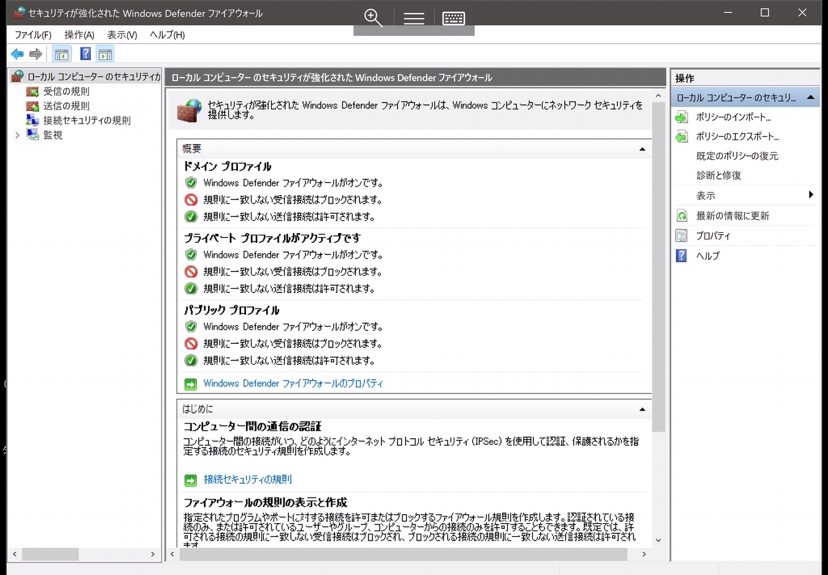Open the 表示 submenu arrow in action pane
The height and width of the screenshot is (575, 828).
811,195
